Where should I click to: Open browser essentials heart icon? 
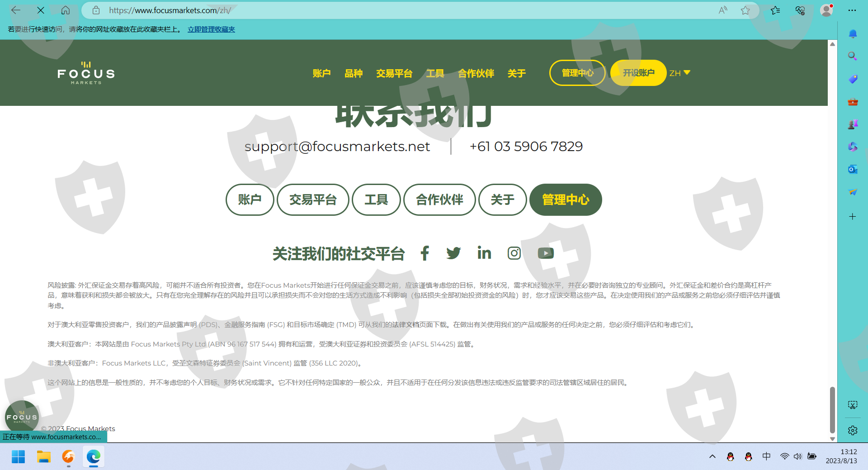point(800,10)
